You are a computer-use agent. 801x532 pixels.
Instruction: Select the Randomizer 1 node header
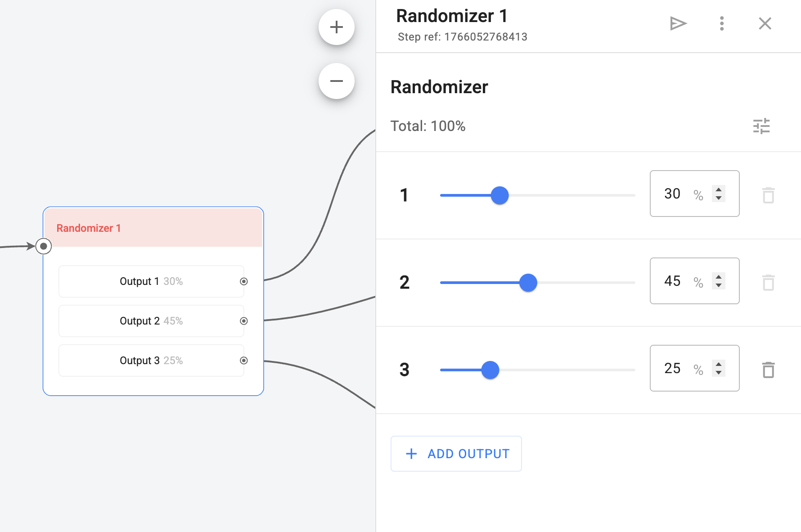click(153, 228)
